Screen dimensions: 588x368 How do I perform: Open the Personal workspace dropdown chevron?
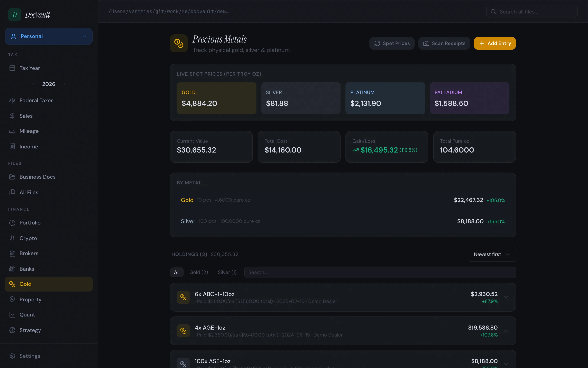[85, 36]
